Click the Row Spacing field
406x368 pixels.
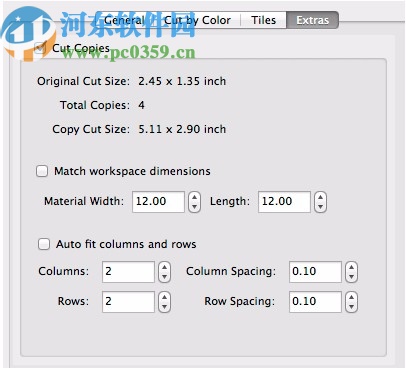click(x=315, y=302)
